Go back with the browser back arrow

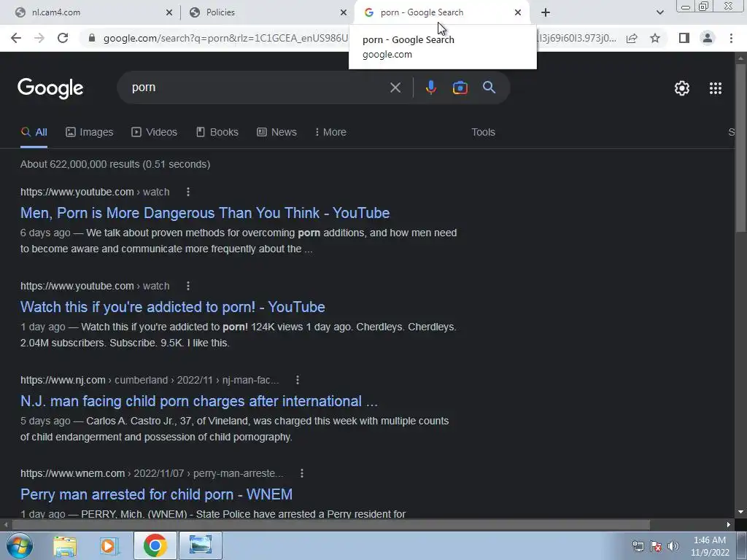click(x=16, y=38)
